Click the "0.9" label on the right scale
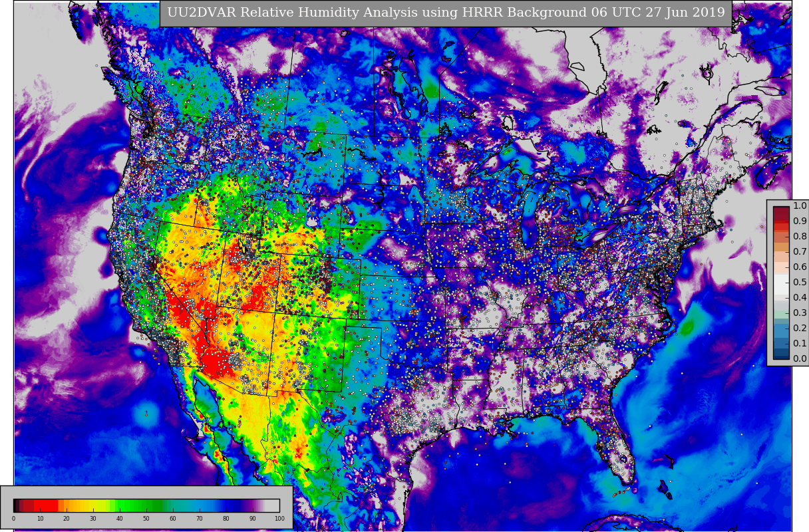 click(x=800, y=221)
